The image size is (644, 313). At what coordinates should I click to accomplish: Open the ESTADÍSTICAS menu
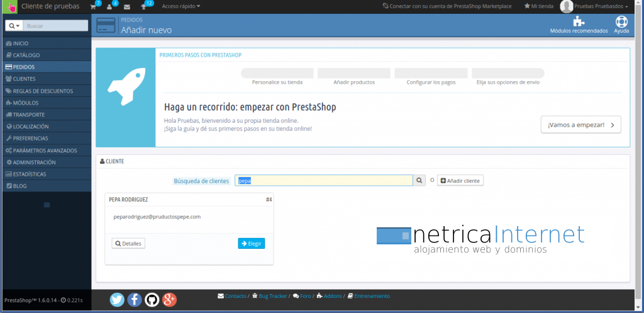(47, 174)
